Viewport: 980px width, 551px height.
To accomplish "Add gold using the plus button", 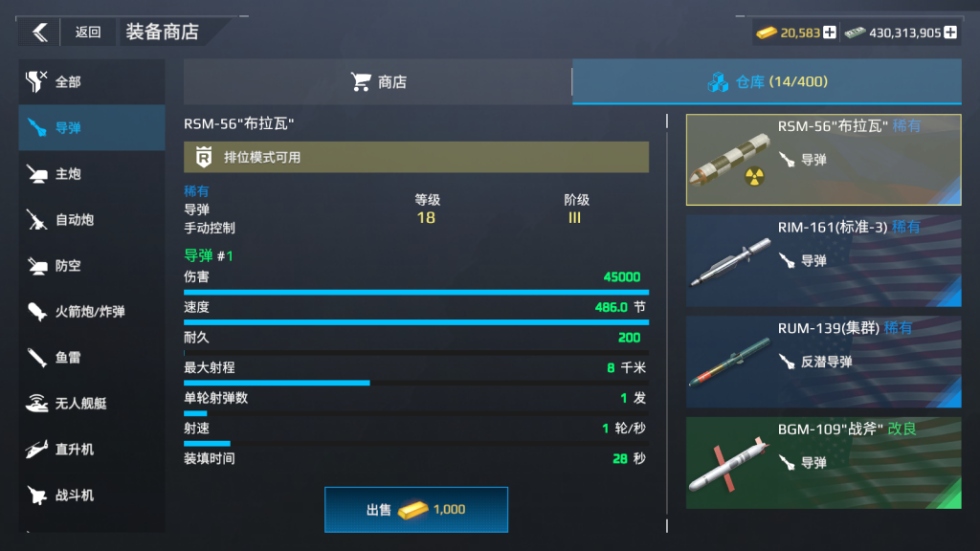I will [830, 33].
